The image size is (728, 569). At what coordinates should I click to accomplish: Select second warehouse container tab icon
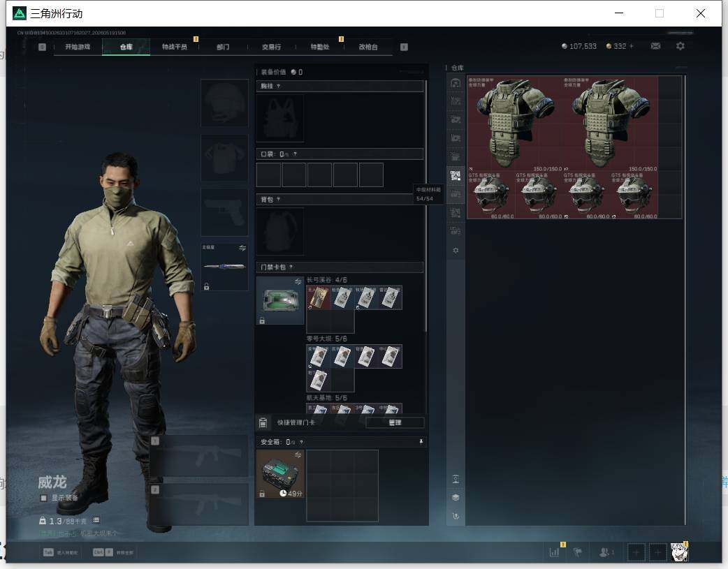tap(456, 101)
